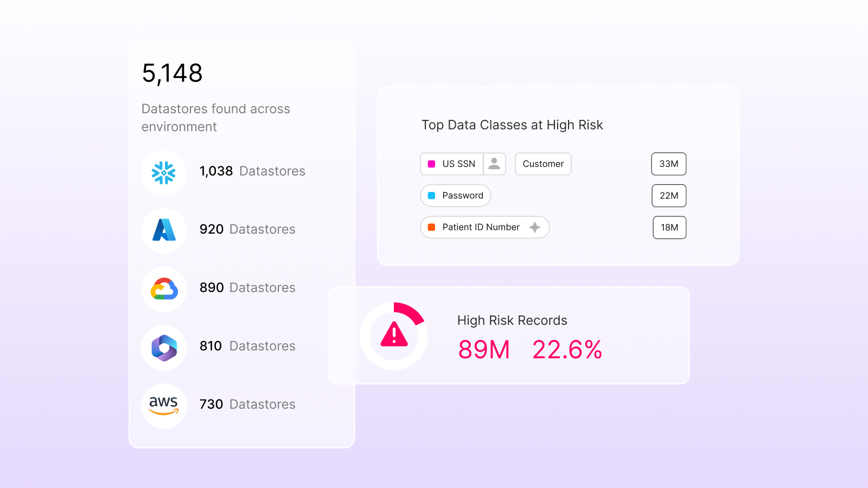Click the AWS datastore icon
868x488 pixels.
[164, 406]
